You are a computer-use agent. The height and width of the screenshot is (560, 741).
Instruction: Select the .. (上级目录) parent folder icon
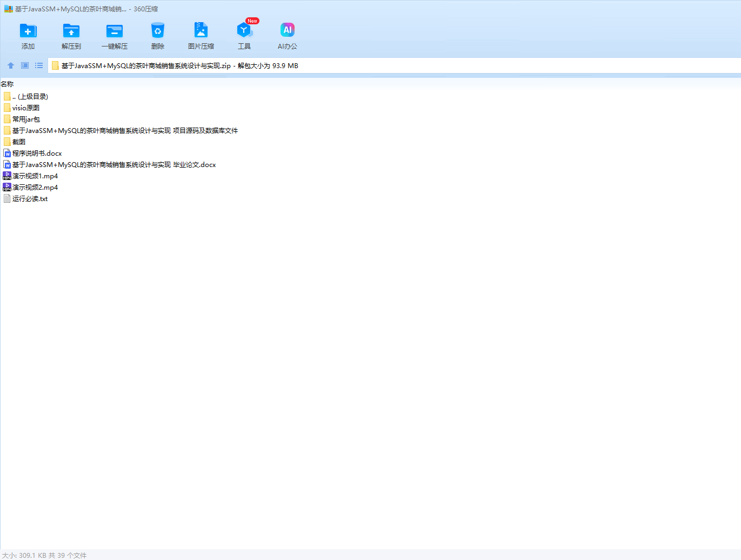[7, 96]
